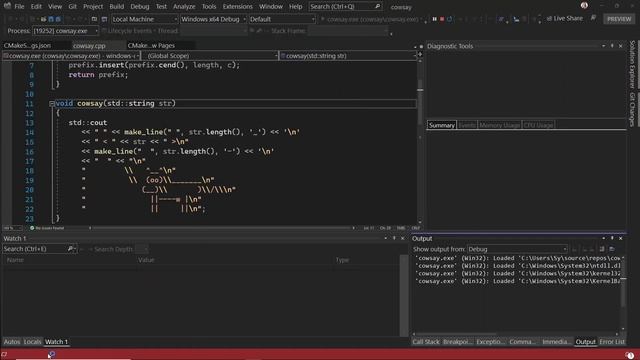Switch to the Call Stack tab
640x360 pixels.
coord(426,342)
